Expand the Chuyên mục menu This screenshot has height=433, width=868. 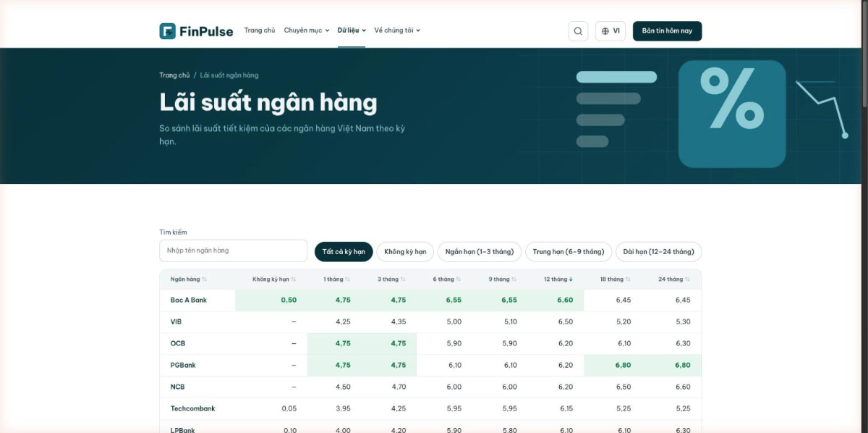pyautogui.click(x=307, y=30)
